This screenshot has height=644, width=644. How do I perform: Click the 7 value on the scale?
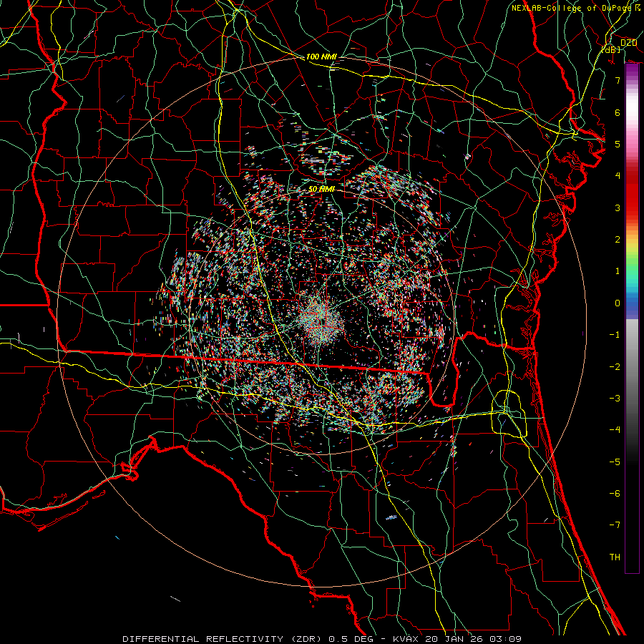point(618,80)
